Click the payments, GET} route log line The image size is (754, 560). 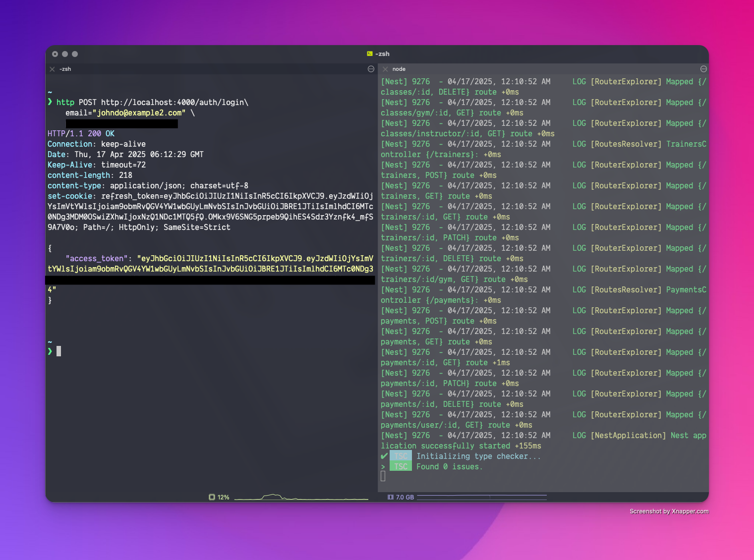click(436, 341)
